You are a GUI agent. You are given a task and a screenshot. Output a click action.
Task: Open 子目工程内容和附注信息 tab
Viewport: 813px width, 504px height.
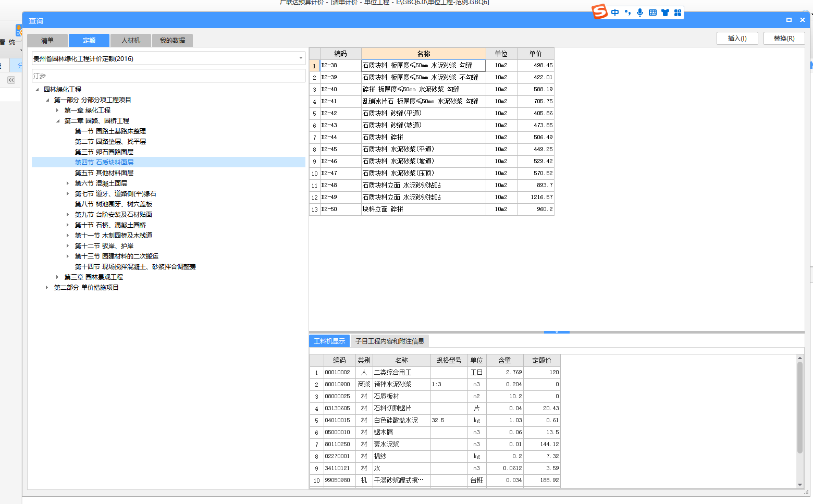point(390,341)
